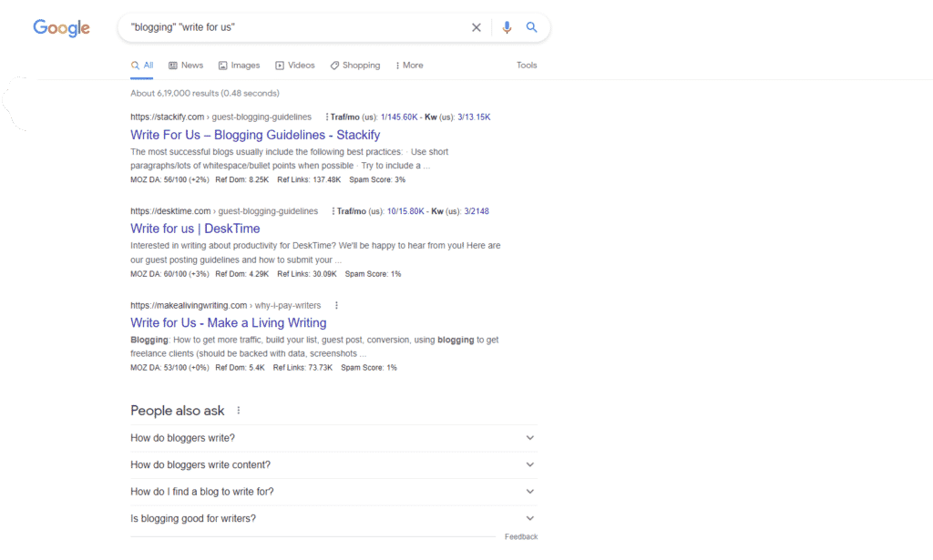Click the makealivingwriting.com URL breadcrumb
This screenshot has width=933, height=560.
coord(226,306)
